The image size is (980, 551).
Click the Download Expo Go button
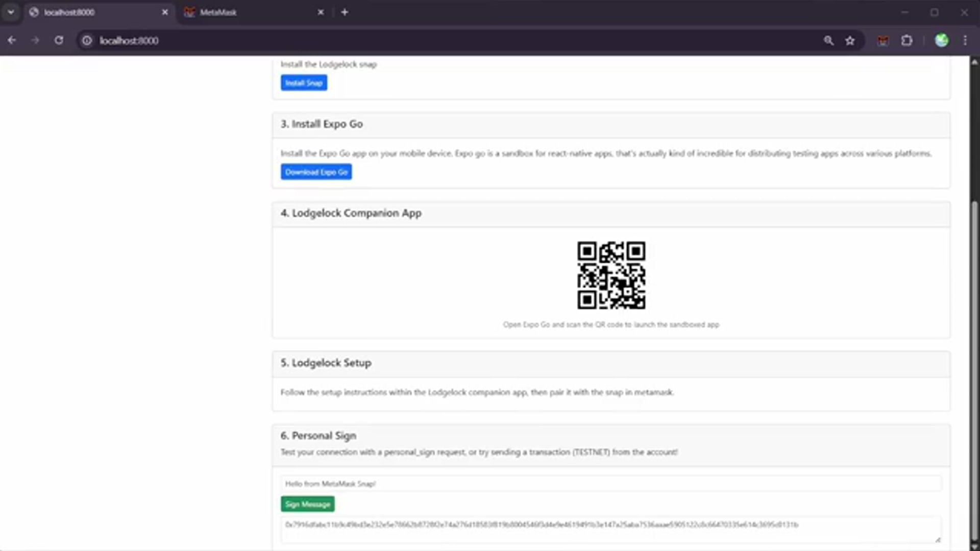pos(316,172)
